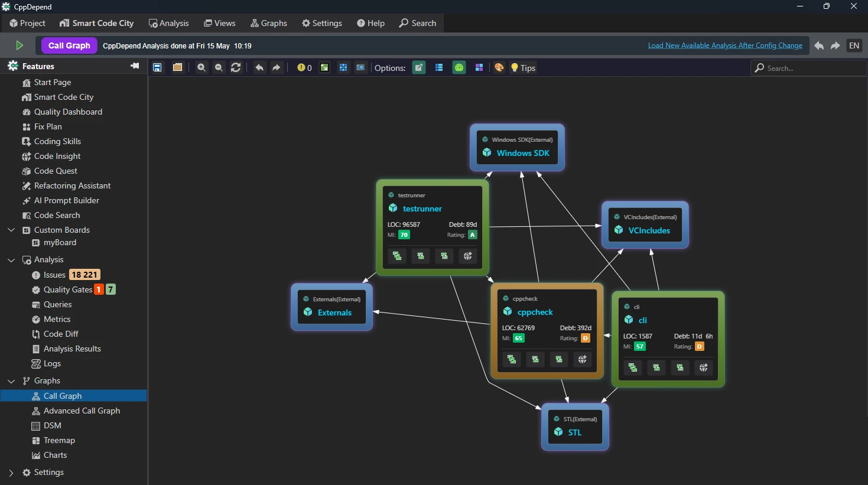
Task: Open the Views menu
Action: click(220, 23)
